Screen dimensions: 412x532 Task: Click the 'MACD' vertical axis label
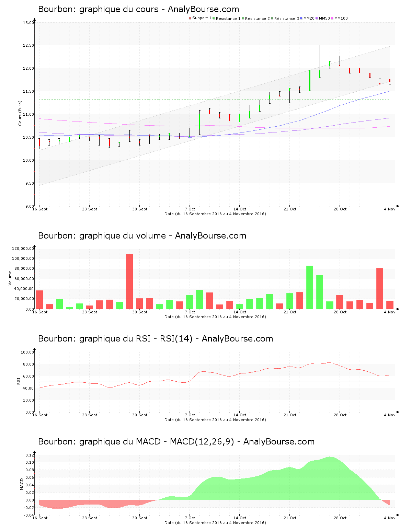pyautogui.click(x=22, y=484)
